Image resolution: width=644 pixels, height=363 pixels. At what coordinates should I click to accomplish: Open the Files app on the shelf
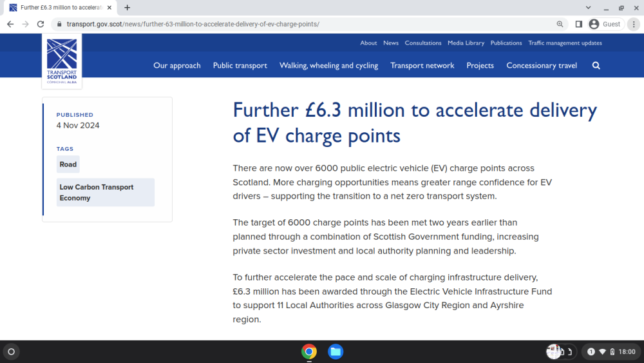(x=336, y=351)
